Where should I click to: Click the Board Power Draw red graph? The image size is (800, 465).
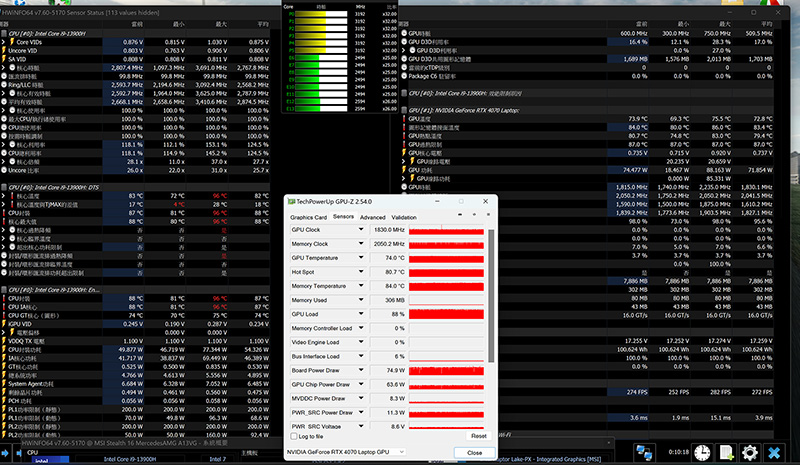(446, 370)
